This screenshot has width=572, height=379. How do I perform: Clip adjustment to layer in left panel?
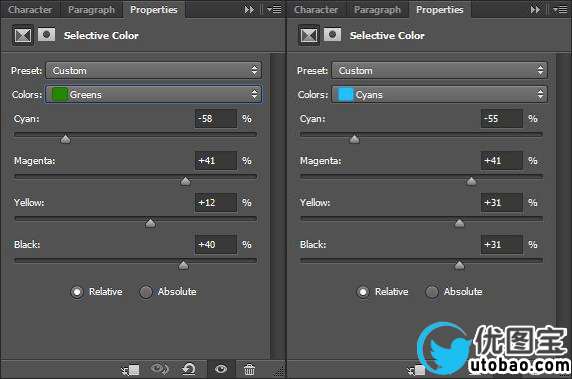point(130,370)
